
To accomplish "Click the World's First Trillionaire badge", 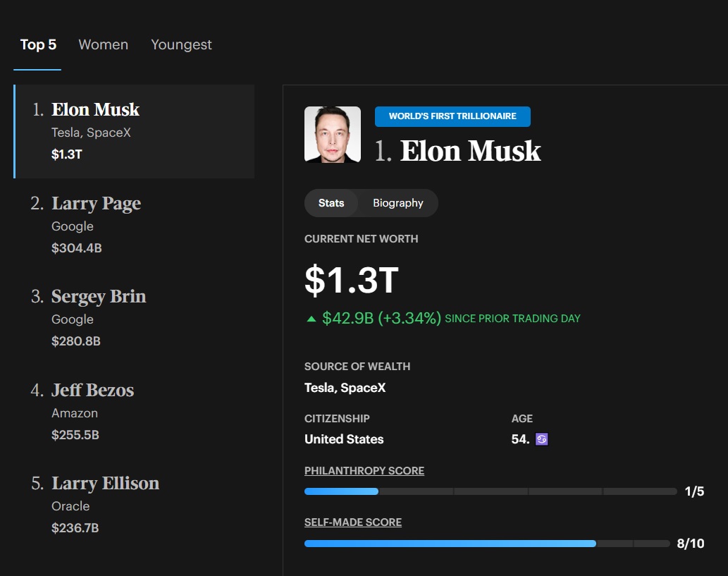I will 452,116.
